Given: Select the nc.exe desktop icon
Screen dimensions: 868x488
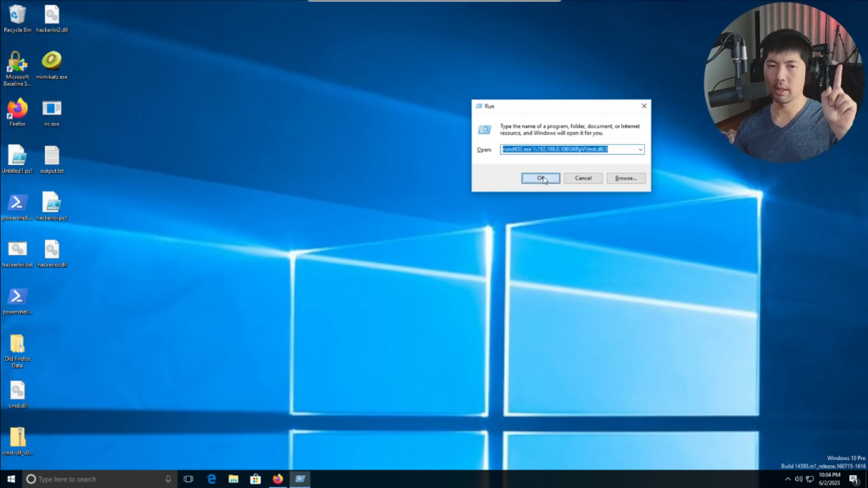Looking at the screenshot, I should pos(52,113).
